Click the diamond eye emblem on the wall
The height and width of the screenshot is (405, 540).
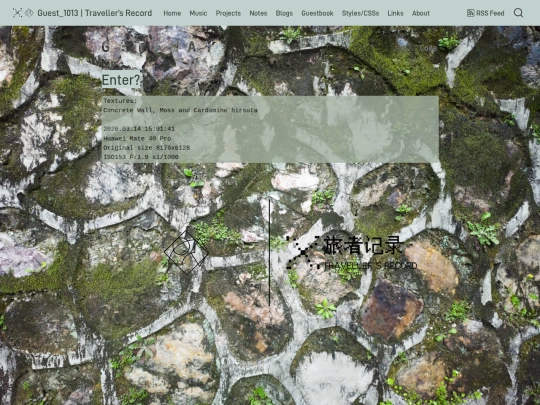[186, 252]
